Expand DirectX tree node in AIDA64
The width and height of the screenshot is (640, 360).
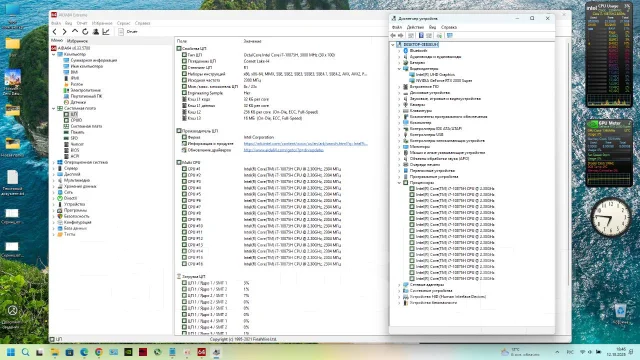pos(53,198)
